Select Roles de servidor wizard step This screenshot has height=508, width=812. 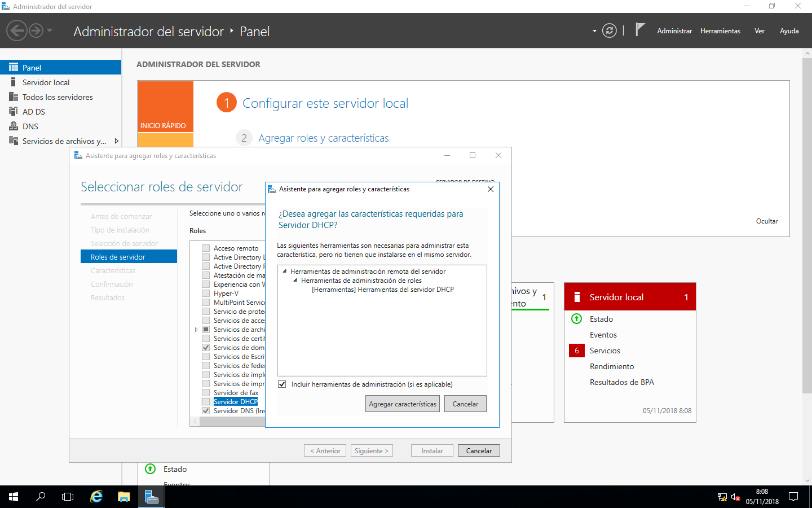pos(129,257)
